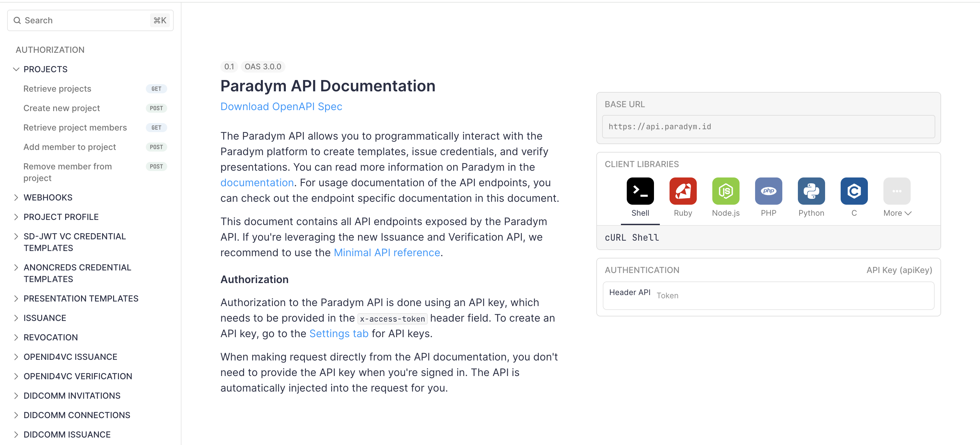
Task: Expand the OPENID4VC VERIFICATION section
Action: click(16, 376)
